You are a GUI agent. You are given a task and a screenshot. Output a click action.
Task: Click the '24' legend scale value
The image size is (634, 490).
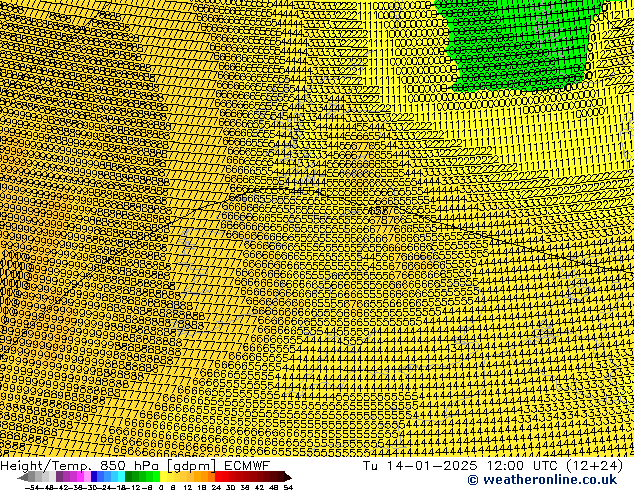click(216, 487)
